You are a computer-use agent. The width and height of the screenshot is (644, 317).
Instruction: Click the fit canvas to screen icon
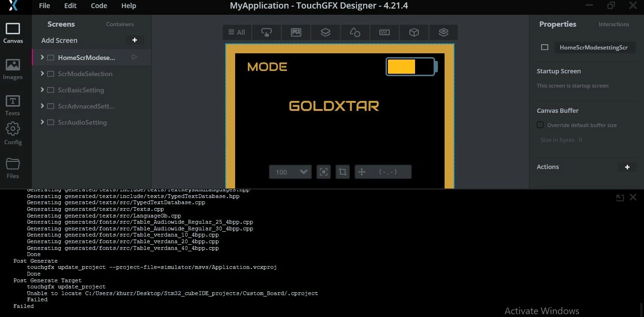point(324,172)
